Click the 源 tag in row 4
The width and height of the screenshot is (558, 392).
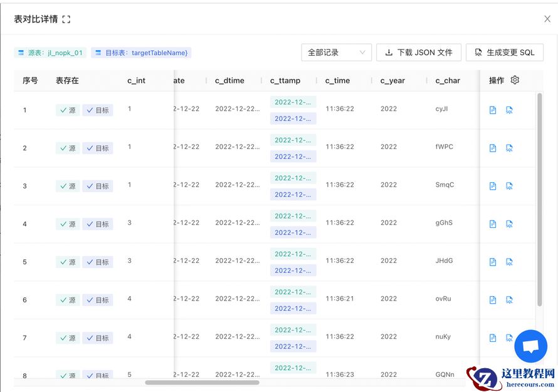(68, 224)
